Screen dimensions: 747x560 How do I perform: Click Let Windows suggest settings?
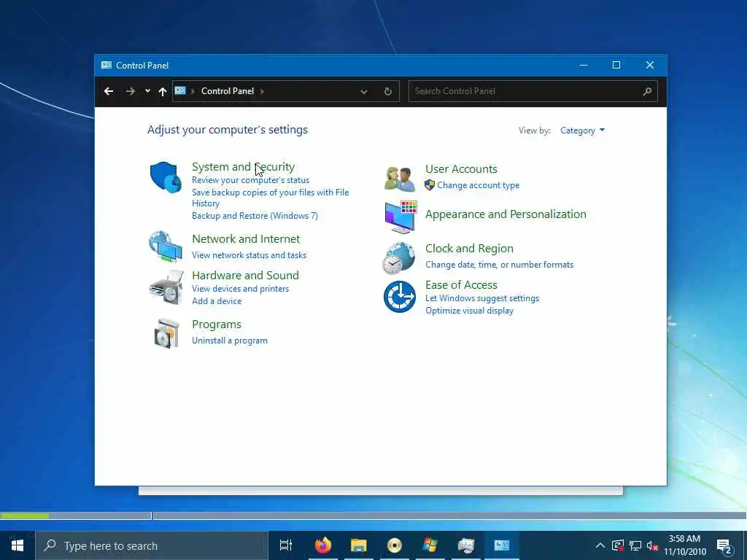pos(482,298)
